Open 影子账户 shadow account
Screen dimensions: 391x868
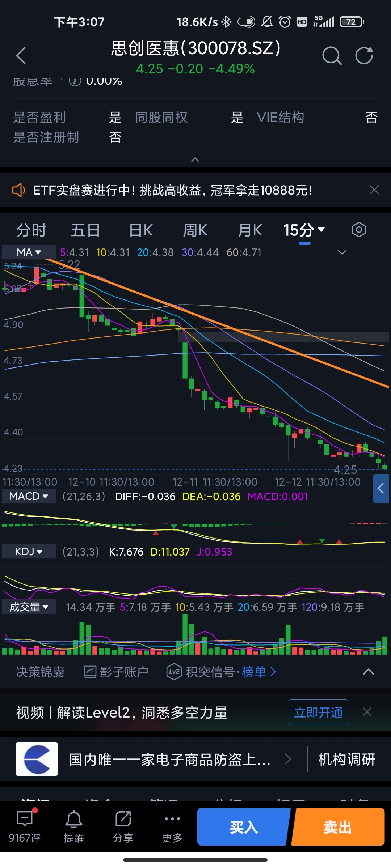(116, 672)
